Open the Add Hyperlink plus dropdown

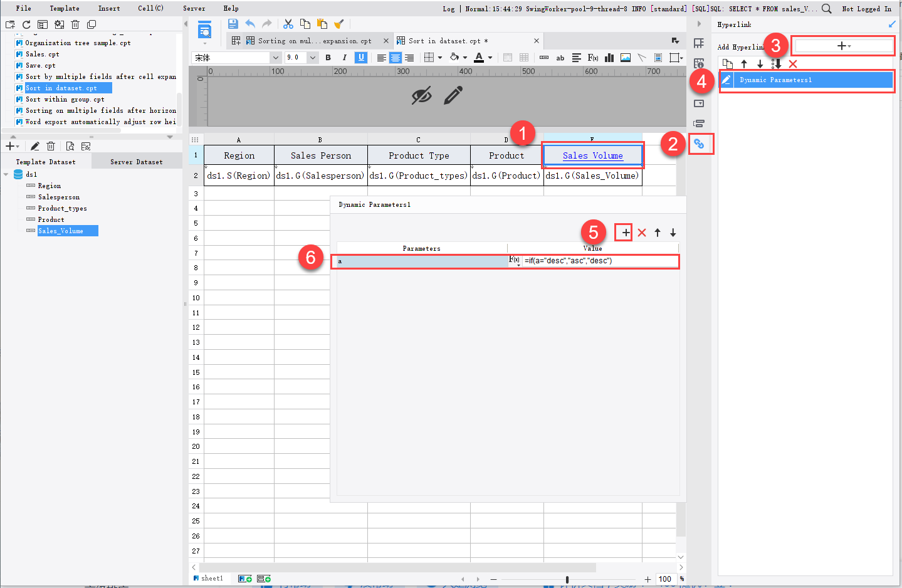tap(844, 46)
